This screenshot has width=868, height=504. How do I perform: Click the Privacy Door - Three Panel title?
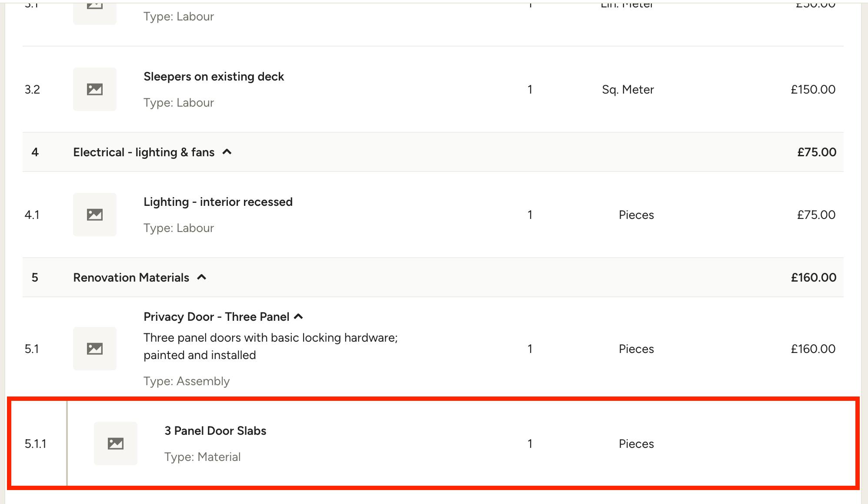tap(216, 317)
